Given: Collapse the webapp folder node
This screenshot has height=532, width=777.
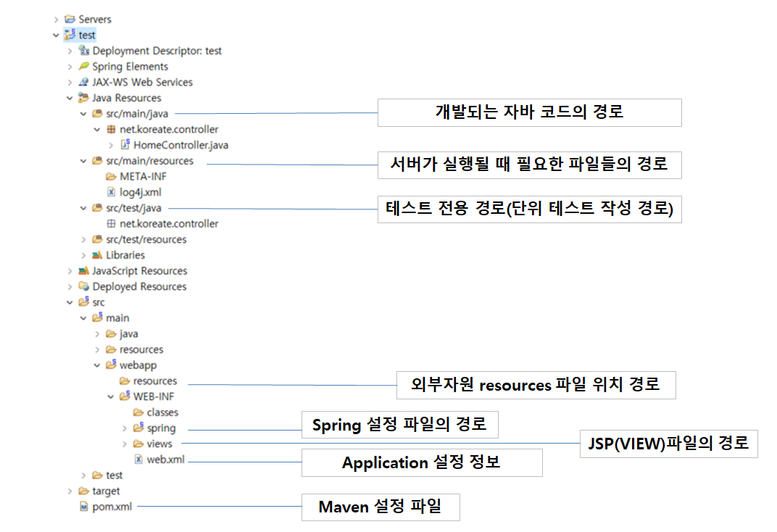Looking at the screenshot, I should [x=97, y=365].
